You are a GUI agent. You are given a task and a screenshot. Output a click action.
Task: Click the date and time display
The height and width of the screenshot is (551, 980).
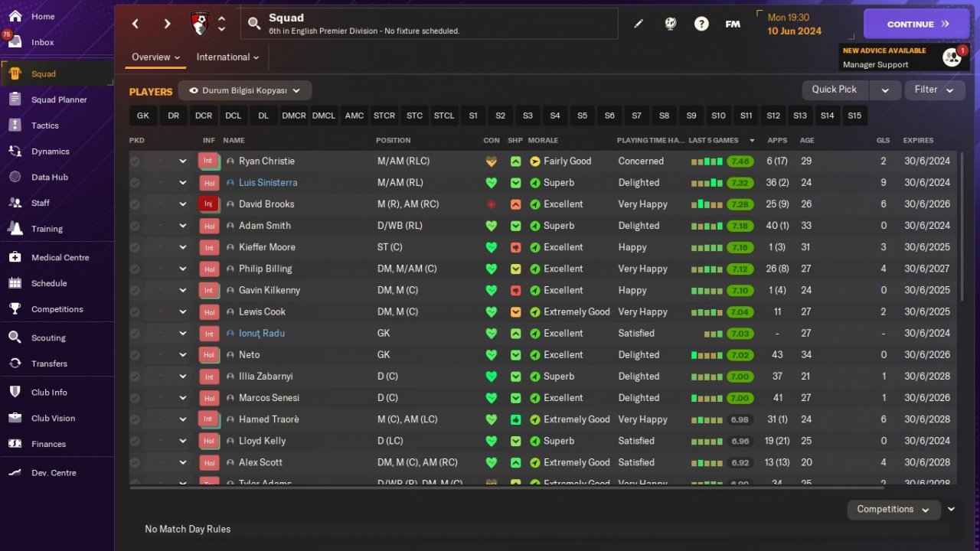[x=794, y=24]
